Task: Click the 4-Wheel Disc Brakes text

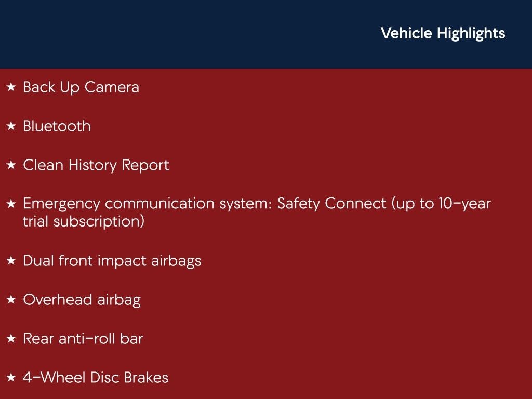Action: (x=96, y=378)
